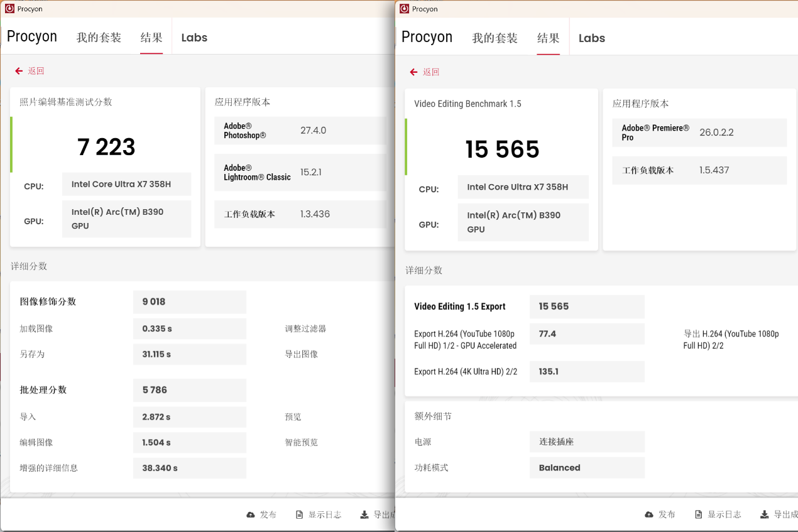
Task: Click Procyon logo text in right window
Action: (x=427, y=37)
